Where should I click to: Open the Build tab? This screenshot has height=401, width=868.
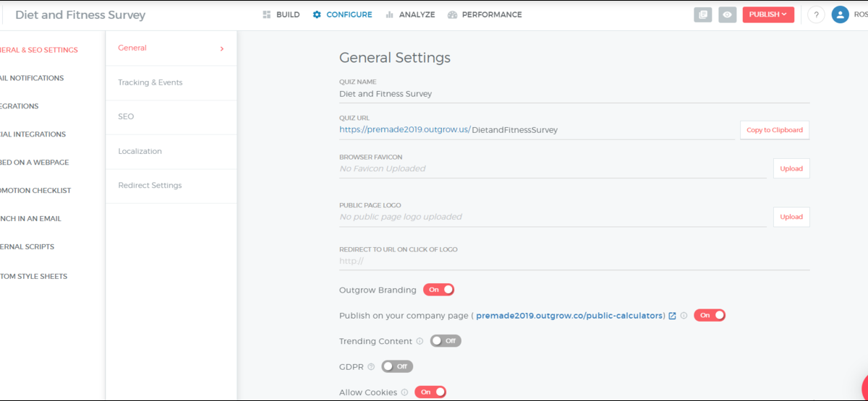pos(281,14)
